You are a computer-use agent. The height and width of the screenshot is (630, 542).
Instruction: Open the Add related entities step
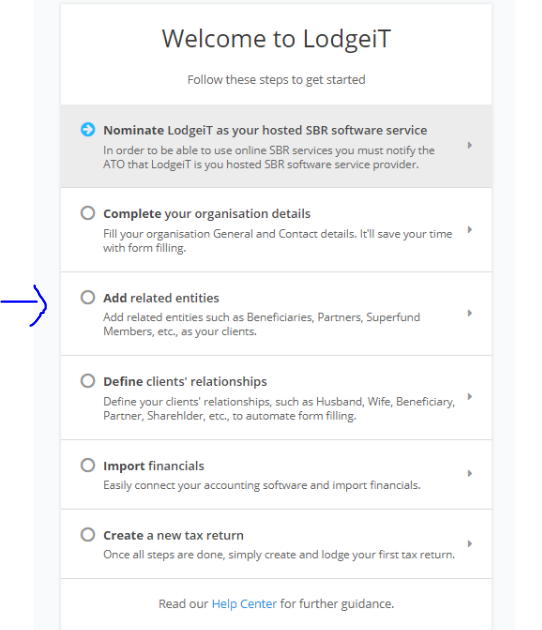point(276,314)
